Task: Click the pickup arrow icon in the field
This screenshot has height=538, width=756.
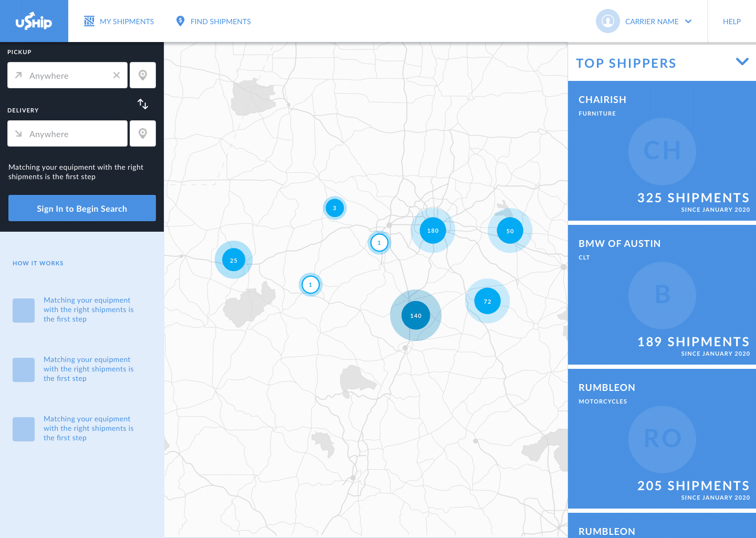Action: [18, 75]
